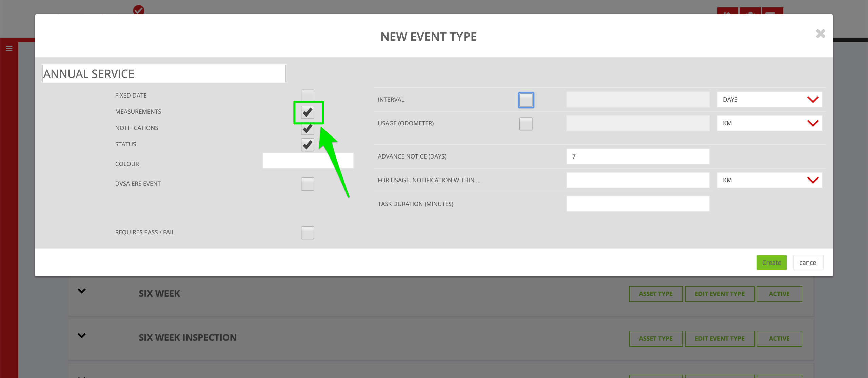Viewport: 868px width, 378px height.
Task: Toggle Active for SIX WEEK INSPECTION
Action: [x=779, y=339]
